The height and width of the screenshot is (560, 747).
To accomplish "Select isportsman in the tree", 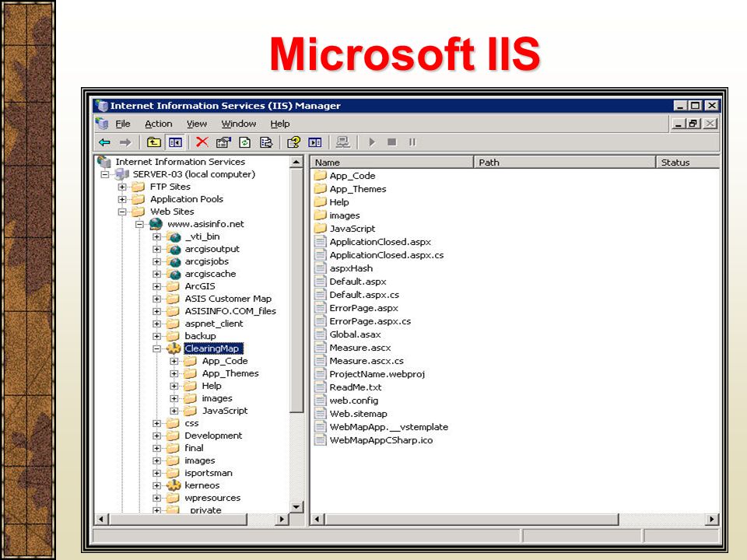I will coord(209,473).
